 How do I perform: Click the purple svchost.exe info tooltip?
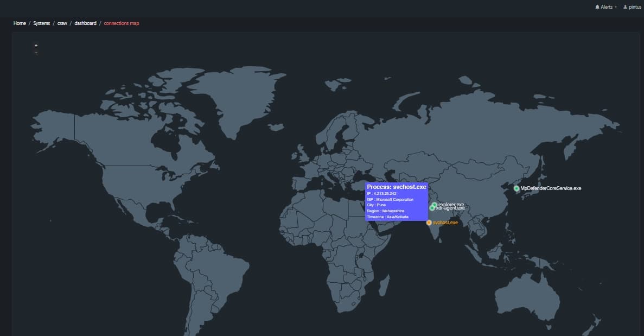pos(397,201)
